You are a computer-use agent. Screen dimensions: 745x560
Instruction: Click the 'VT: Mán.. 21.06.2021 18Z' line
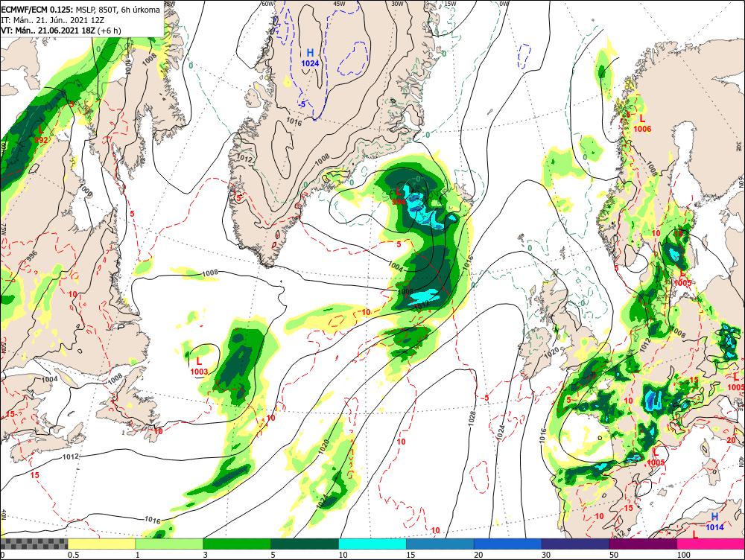[61, 31]
